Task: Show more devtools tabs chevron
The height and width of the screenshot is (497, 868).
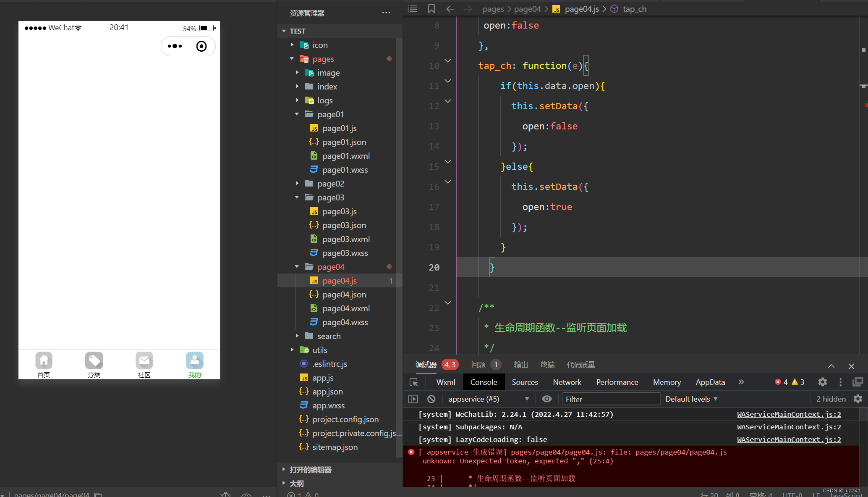Action: coord(741,382)
